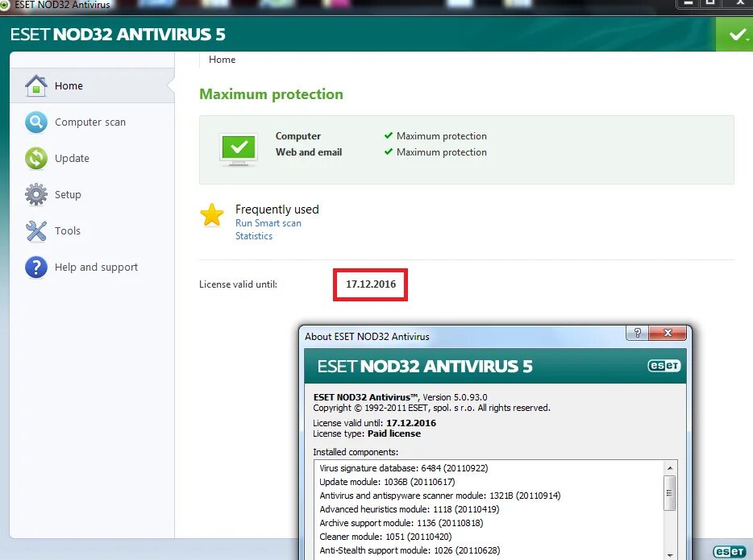Click Maximum protection status next to Computer
Image resolution: width=753 pixels, height=560 pixels.
tap(442, 136)
